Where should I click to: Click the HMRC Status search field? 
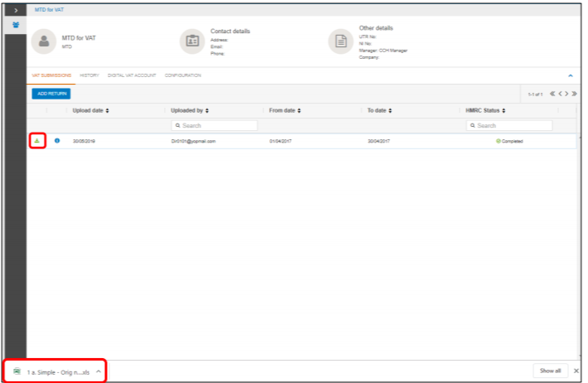click(509, 125)
